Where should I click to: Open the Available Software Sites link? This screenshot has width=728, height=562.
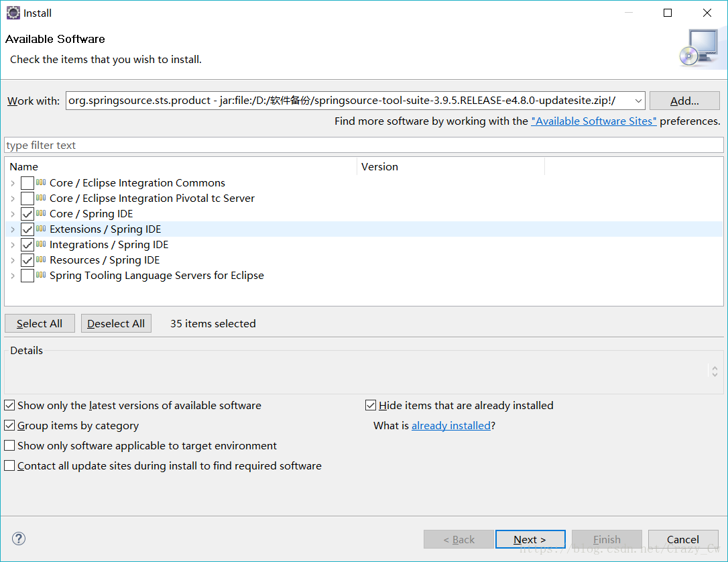pos(594,121)
